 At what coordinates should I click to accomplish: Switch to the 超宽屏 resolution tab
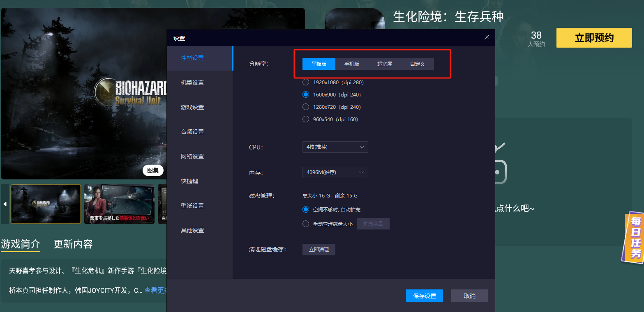(385, 64)
